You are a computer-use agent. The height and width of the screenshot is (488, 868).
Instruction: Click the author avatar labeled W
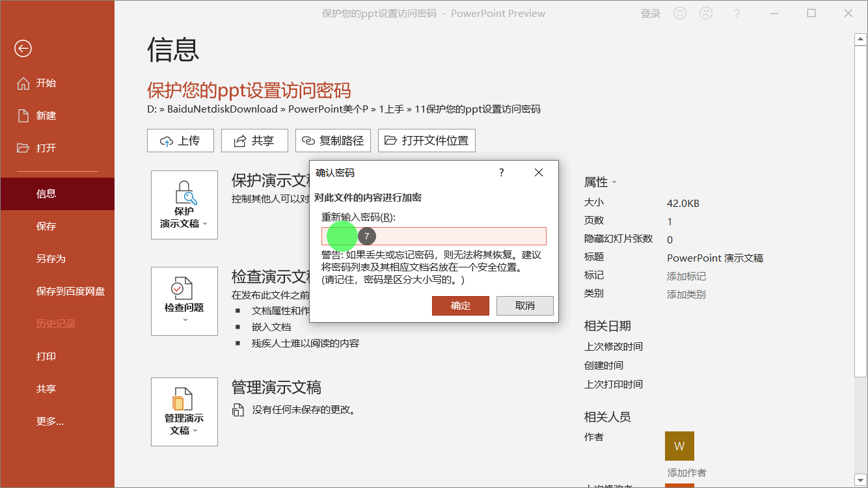point(679,446)
